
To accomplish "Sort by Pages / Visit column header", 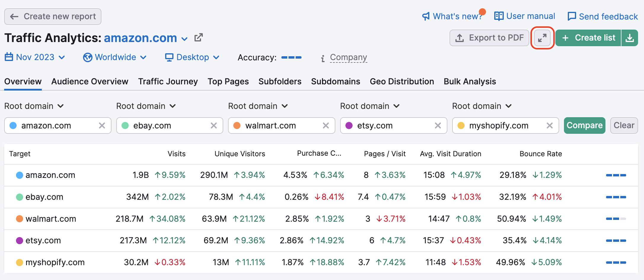I will pos(385,154).
